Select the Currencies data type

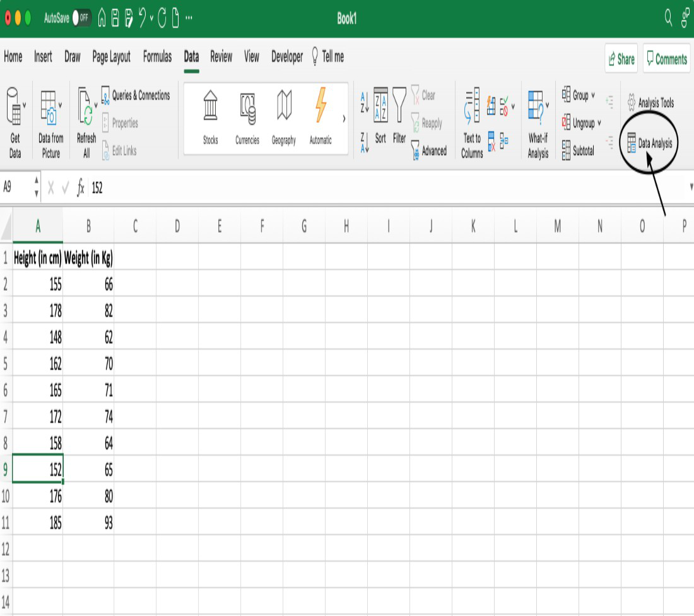click(247, 118)
